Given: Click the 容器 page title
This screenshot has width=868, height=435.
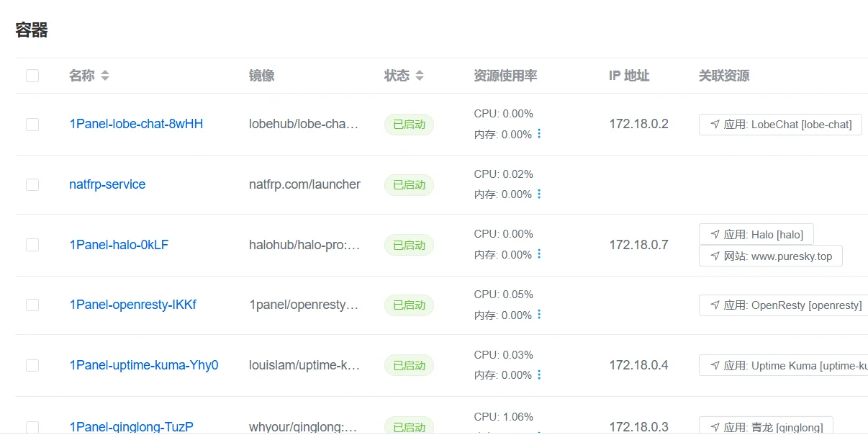Looking at the screenshot, I should pyautogui.click(x=32, y=30).
